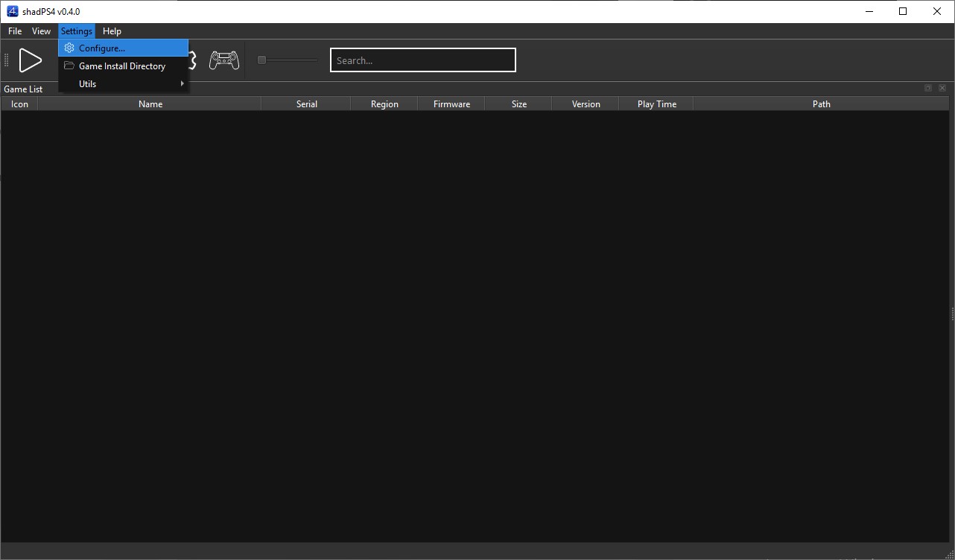Expand the Utils submenu

coord(123,84)
